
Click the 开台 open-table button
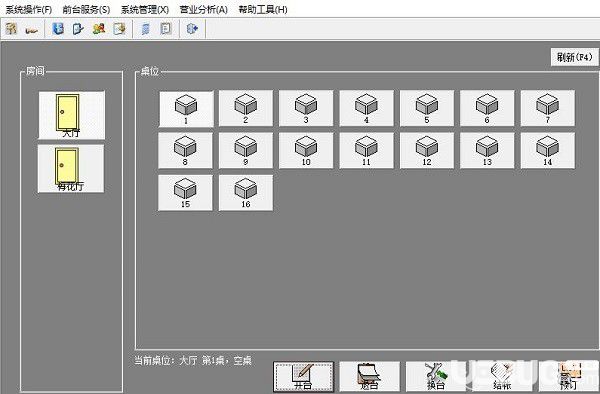(x=303, y=377)
